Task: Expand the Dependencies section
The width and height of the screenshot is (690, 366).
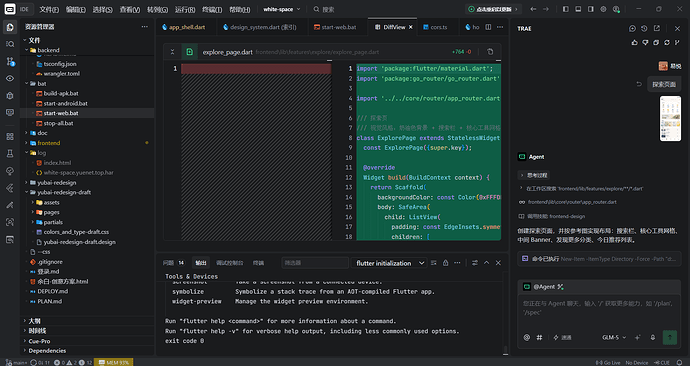Action: click(47, 351)
